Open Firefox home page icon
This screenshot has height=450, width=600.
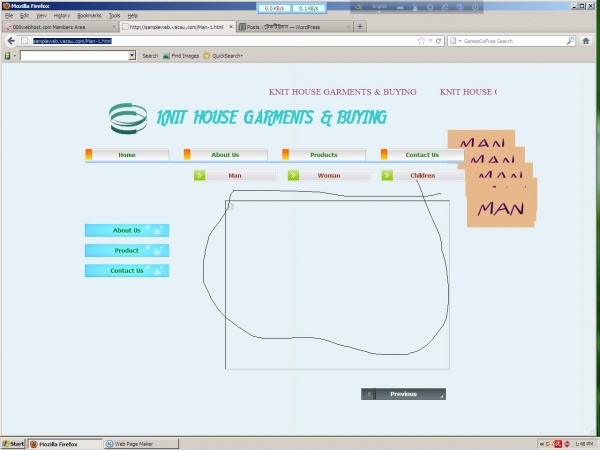click(x=585, y=41)
